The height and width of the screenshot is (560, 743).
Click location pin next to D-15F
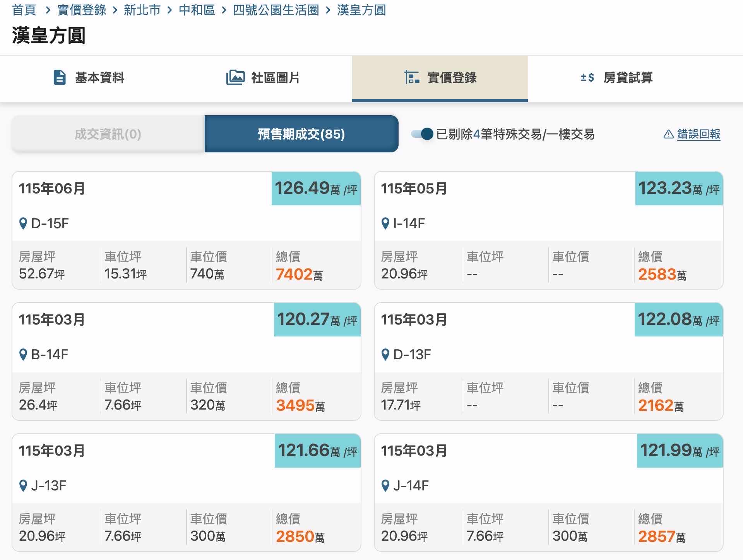pos(23,224)
